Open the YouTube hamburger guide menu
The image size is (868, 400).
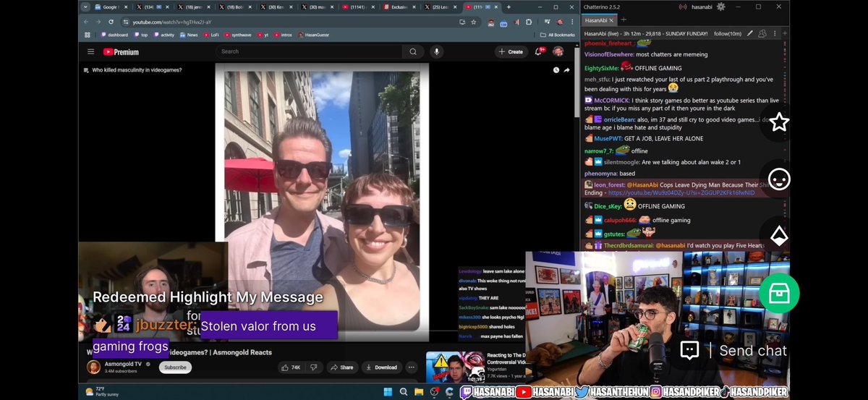pos(90,51)
